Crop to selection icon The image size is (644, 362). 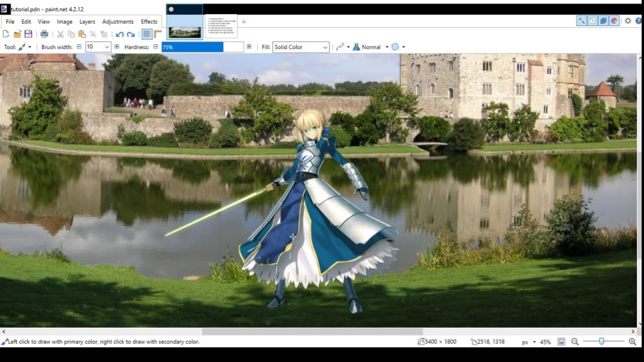[93, 34]
